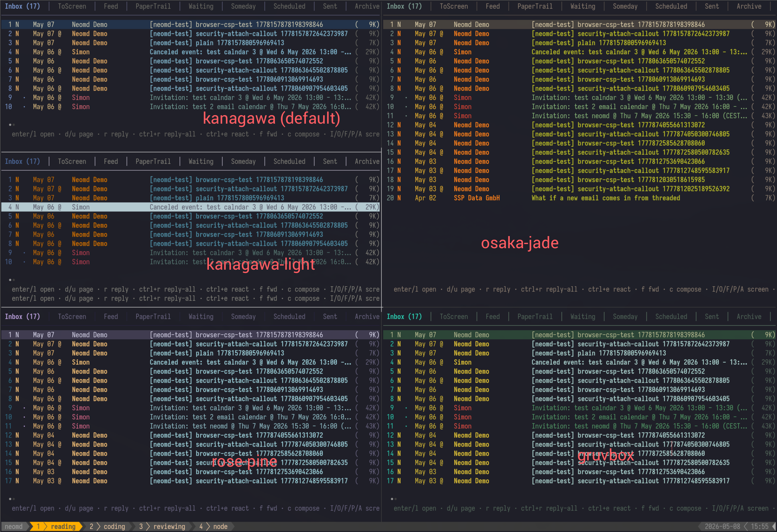Select Inbox (17) tab in osaka-jade pane
777x532 pixels.
coord(404,6)
